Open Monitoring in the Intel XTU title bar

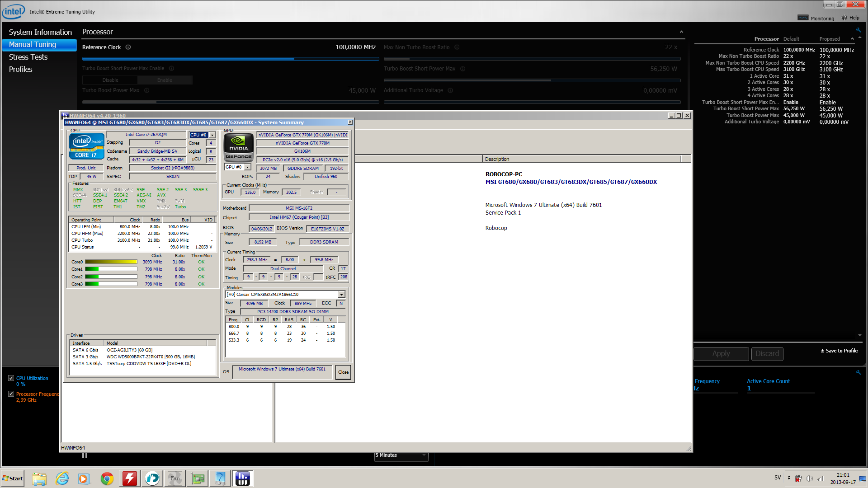pos(816,18)
